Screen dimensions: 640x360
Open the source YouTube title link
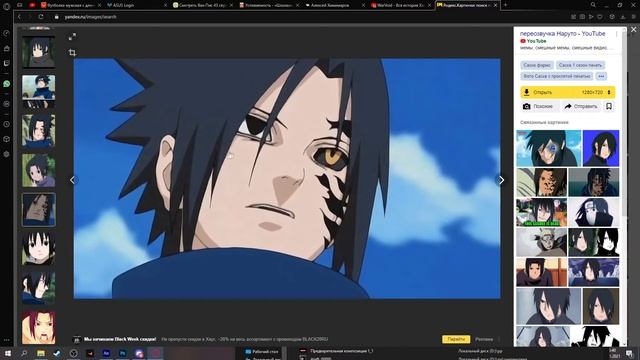tap(562, 33)
